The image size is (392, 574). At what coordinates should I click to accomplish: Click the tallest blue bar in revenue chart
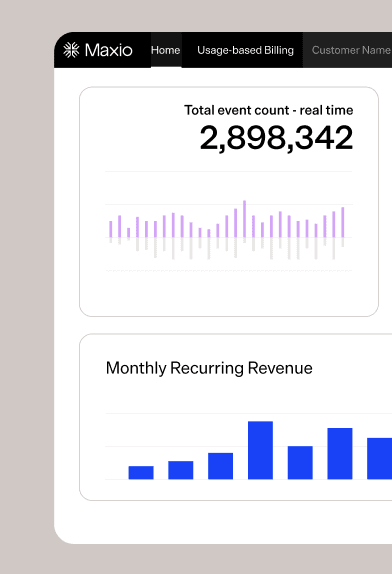(x=260, y=450)
